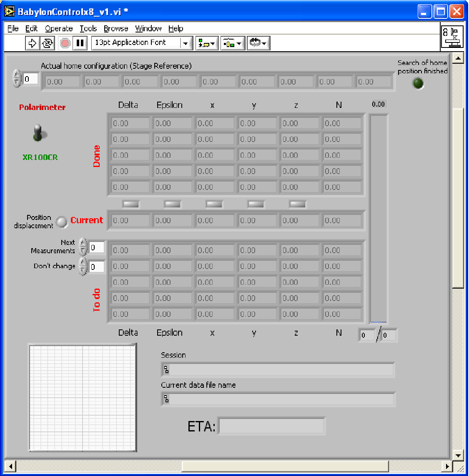
Task: Open the Window menu
Action: pyautogui.click(x=148, y=29)
